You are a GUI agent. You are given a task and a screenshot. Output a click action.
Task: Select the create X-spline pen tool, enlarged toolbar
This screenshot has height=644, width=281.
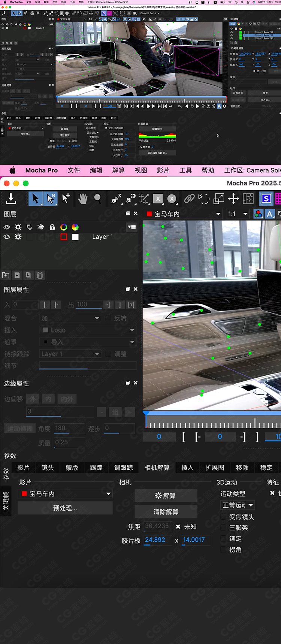116,199
